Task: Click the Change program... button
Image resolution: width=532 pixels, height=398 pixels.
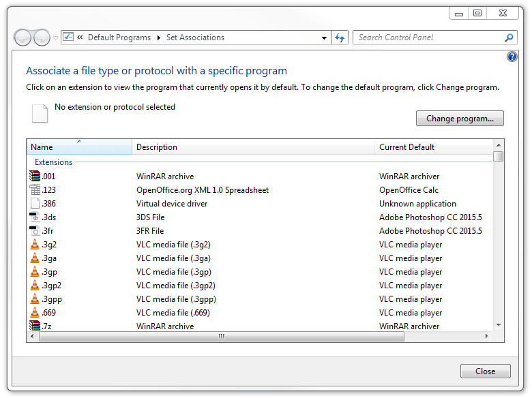Action: tap(460, 119)
